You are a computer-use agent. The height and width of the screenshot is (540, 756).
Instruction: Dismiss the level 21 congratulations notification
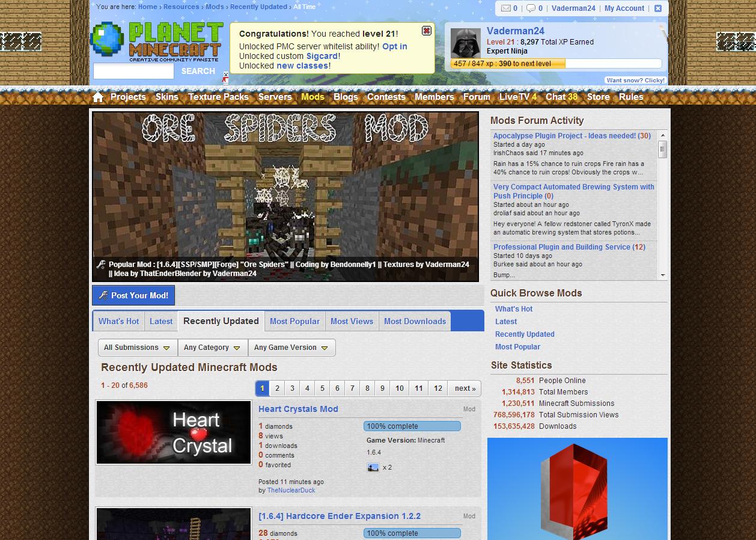pos(426,31)
